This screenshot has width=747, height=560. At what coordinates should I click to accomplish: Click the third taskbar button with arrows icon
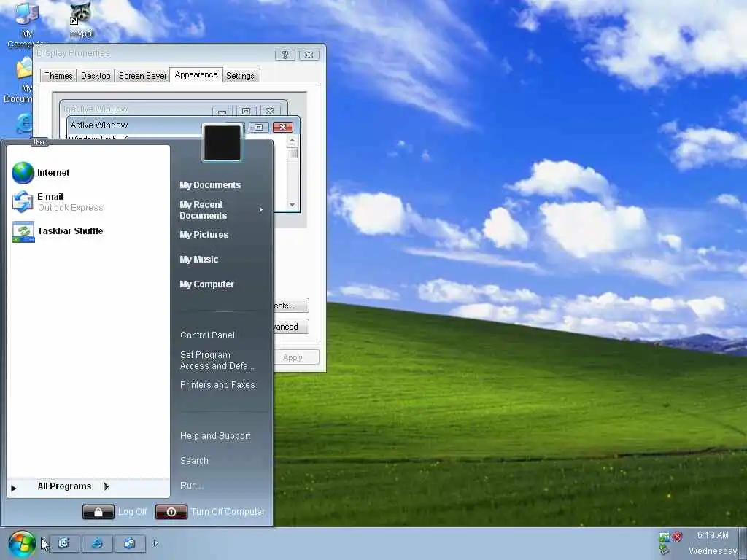pyautogui.click(x=130, y=543)
